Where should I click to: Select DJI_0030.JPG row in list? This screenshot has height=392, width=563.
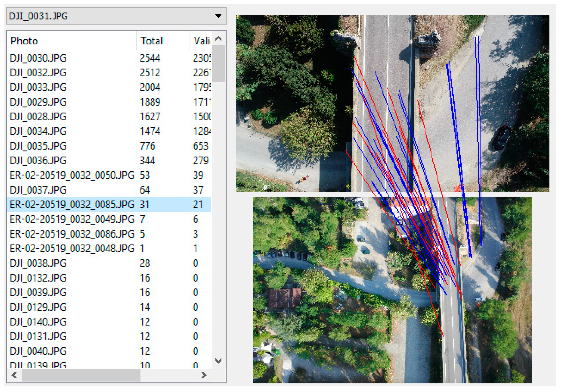(x=38, y=58)
